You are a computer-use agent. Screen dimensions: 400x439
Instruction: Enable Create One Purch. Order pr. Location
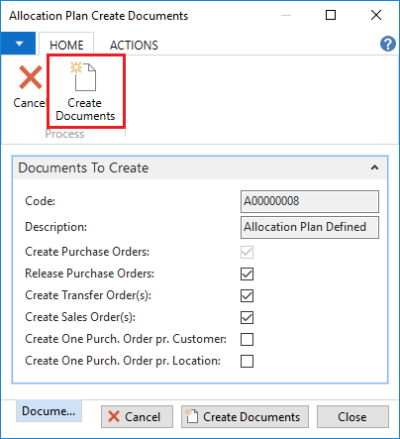247,361
